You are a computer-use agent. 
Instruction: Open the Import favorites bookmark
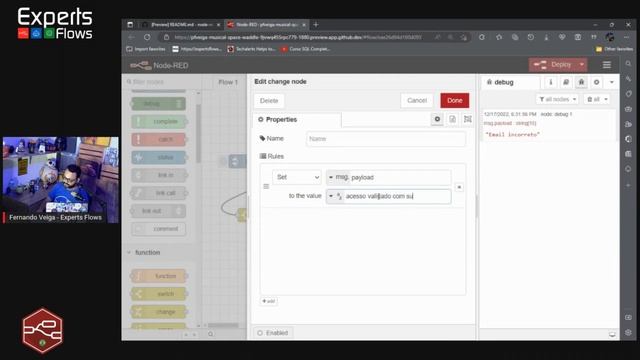(x=146, y=49)
